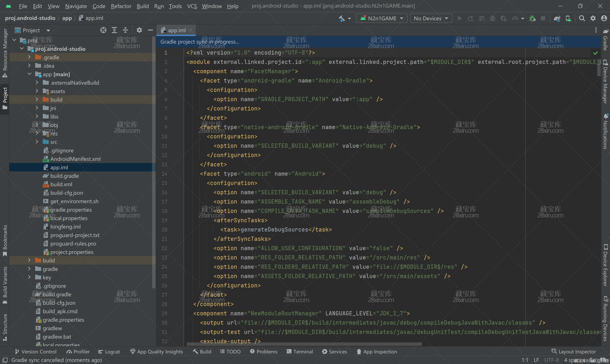Expand the jni folder

pyautogui.click(x=37, y=108)
